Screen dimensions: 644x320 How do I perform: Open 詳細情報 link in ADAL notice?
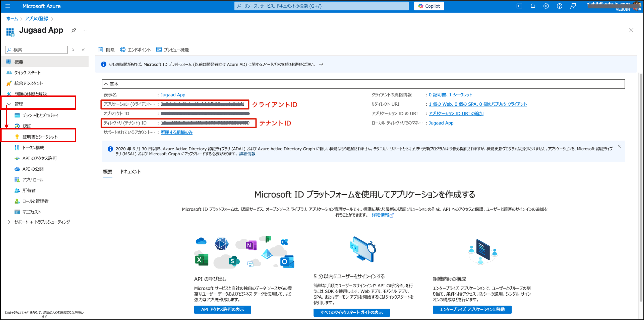click(x=247, y=154)
